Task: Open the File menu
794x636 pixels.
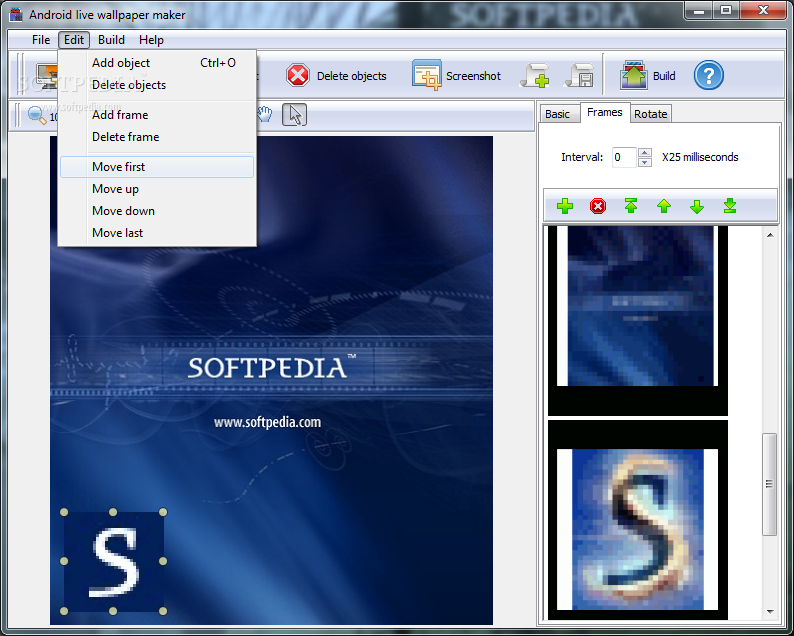Action: coord(41,40)
